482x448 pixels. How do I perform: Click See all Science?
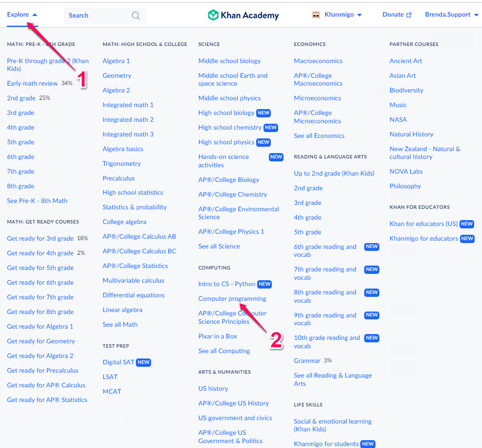click(219, 246)
